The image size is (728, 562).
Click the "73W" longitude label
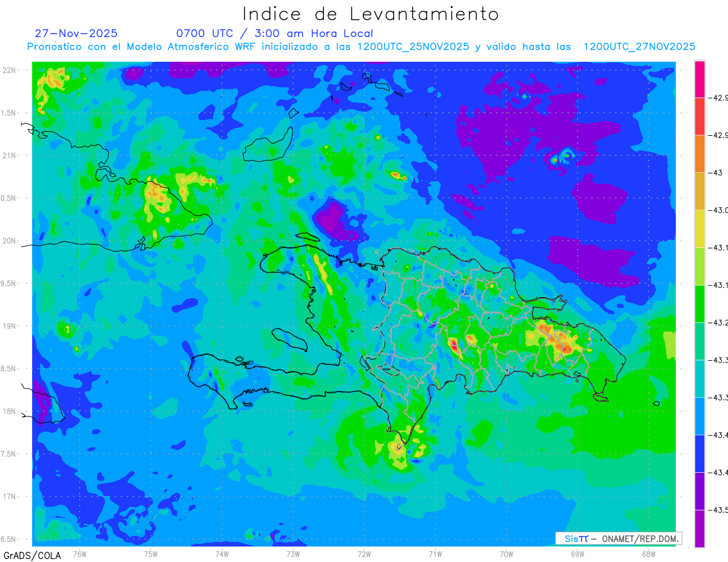(x=293, y=554)
